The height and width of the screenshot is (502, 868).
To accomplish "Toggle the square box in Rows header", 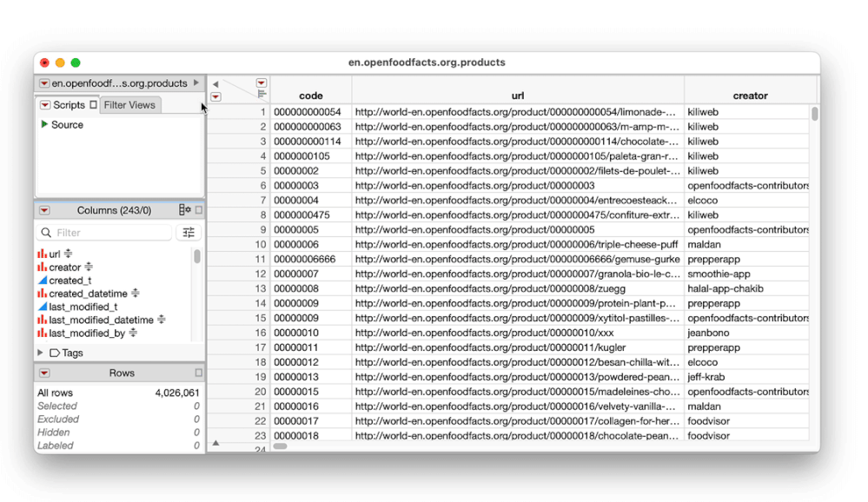I will [199, 373].
